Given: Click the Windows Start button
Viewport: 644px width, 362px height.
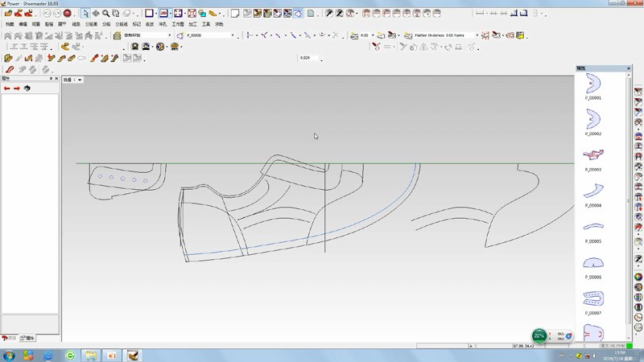Looking at the screenshot, I should click(x=8, y=355).
